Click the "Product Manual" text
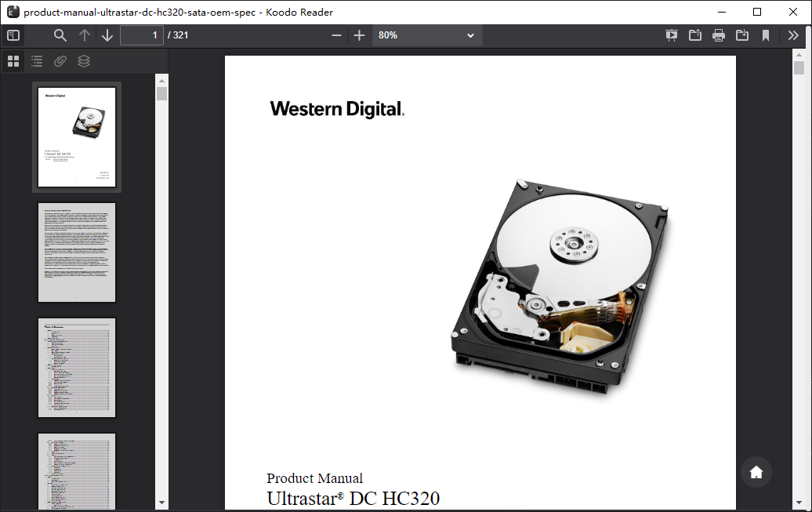Screen dimensions: 812x512 click(x=314, y=478)
